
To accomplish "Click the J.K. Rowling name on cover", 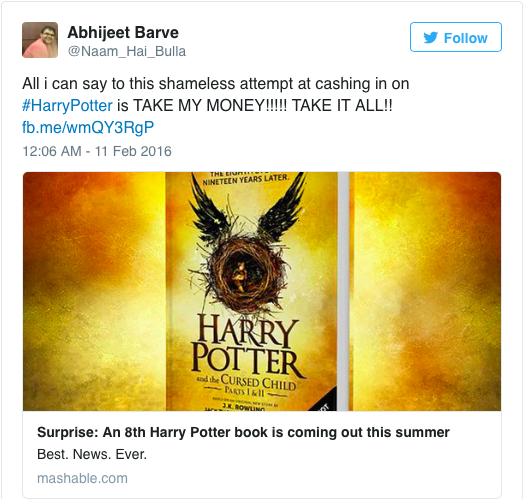I will tap(243, 407).
